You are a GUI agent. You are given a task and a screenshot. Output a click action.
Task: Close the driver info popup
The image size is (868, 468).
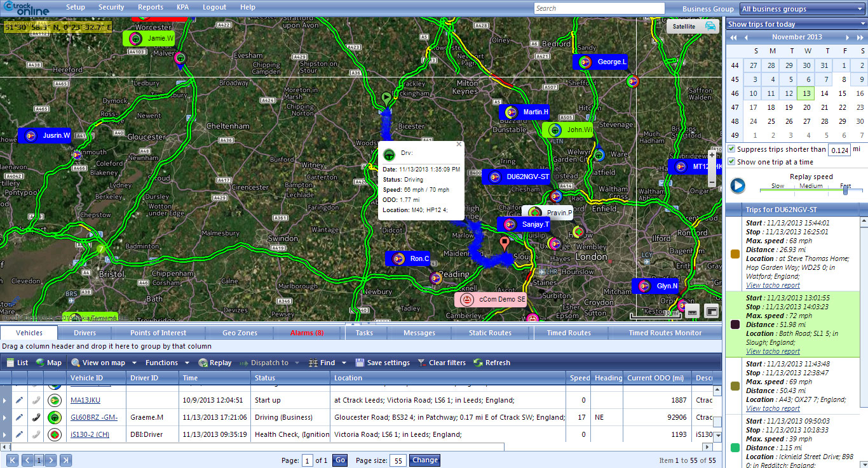pos(459,144)
